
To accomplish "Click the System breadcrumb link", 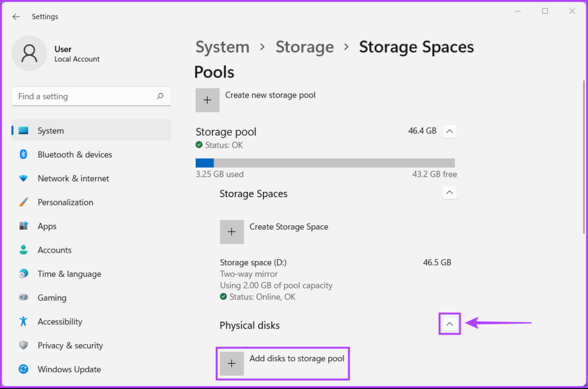I will 222,47.
